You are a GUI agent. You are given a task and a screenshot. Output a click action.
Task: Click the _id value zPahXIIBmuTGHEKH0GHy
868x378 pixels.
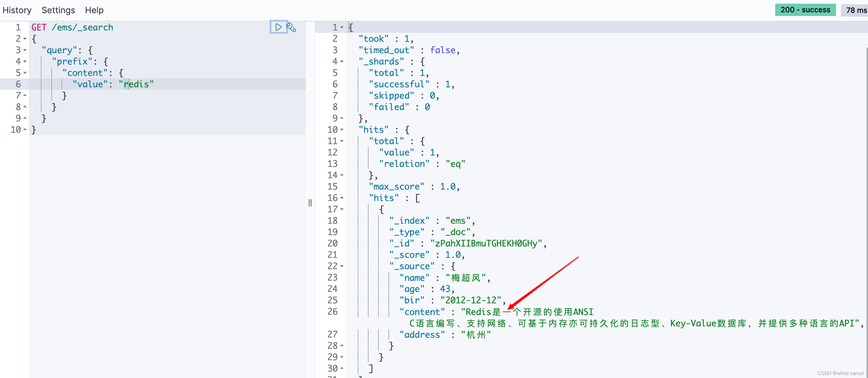(x=486, y=244)
